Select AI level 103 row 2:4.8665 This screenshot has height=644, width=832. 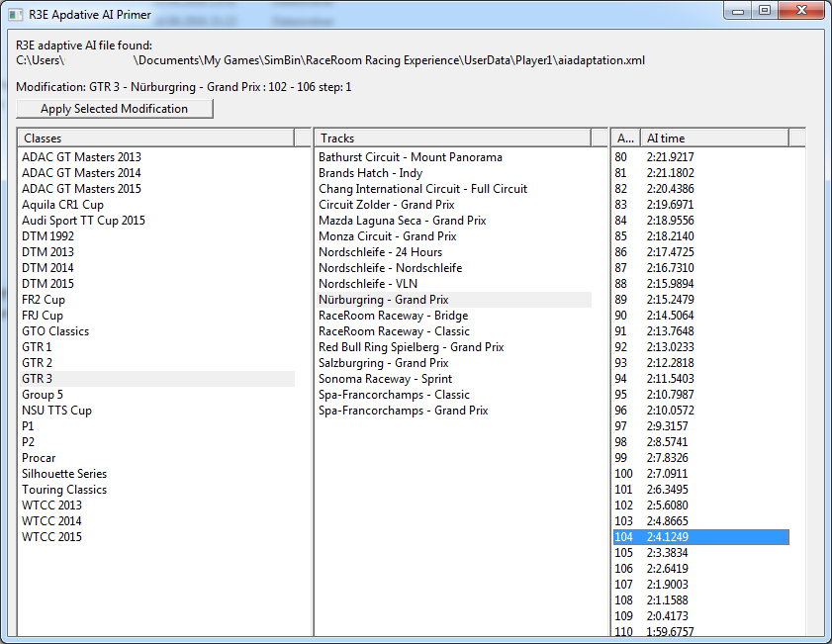(701, 521)
